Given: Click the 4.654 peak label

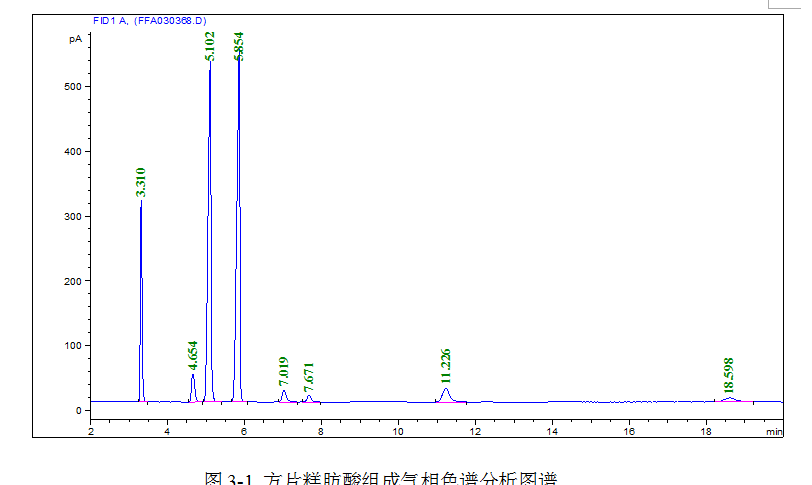Looking at the screenshot, I should pyautogui.click(x=193, y=356).
